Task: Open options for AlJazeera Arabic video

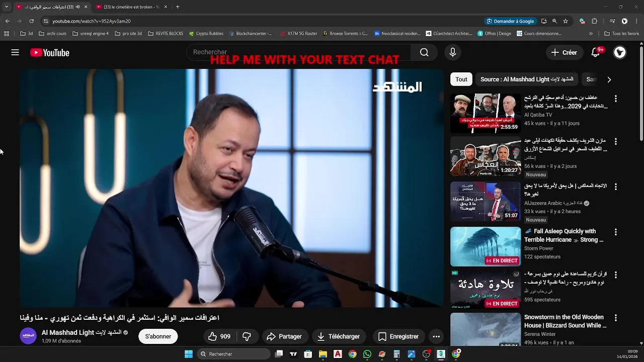Action: 615,187
